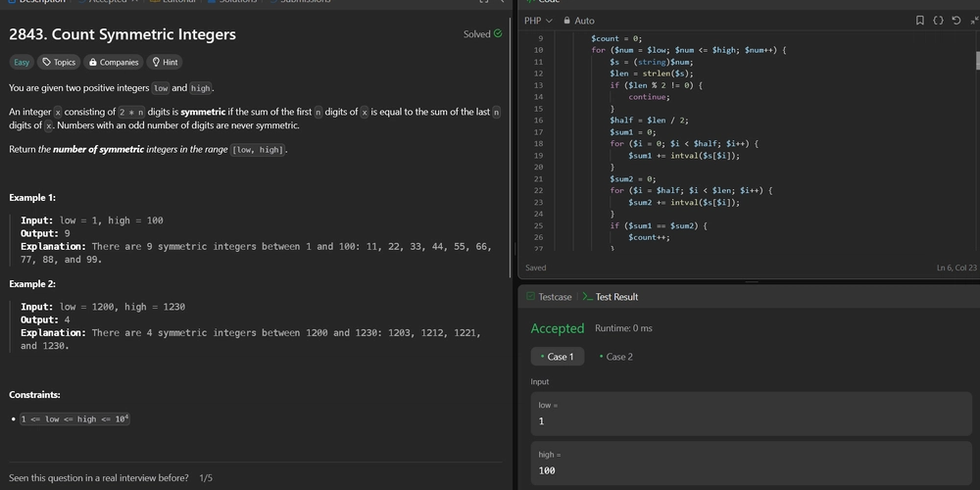The image size is (980, 490).
Task: Format code with the curly braces icon
Action: (x=938, y=21)
